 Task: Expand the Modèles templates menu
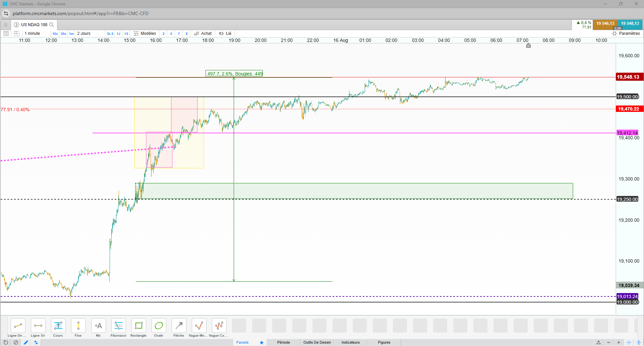click(145, 33)
